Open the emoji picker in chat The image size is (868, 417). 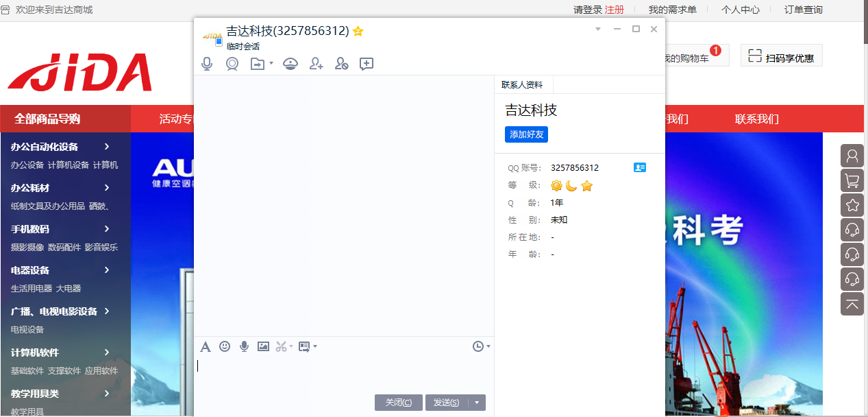coord(225,346)
